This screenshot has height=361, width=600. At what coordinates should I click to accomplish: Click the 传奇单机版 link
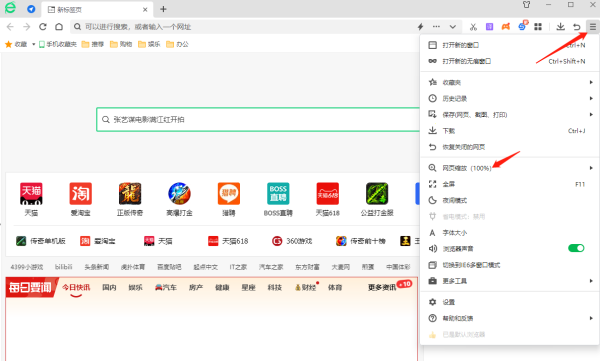41,241
